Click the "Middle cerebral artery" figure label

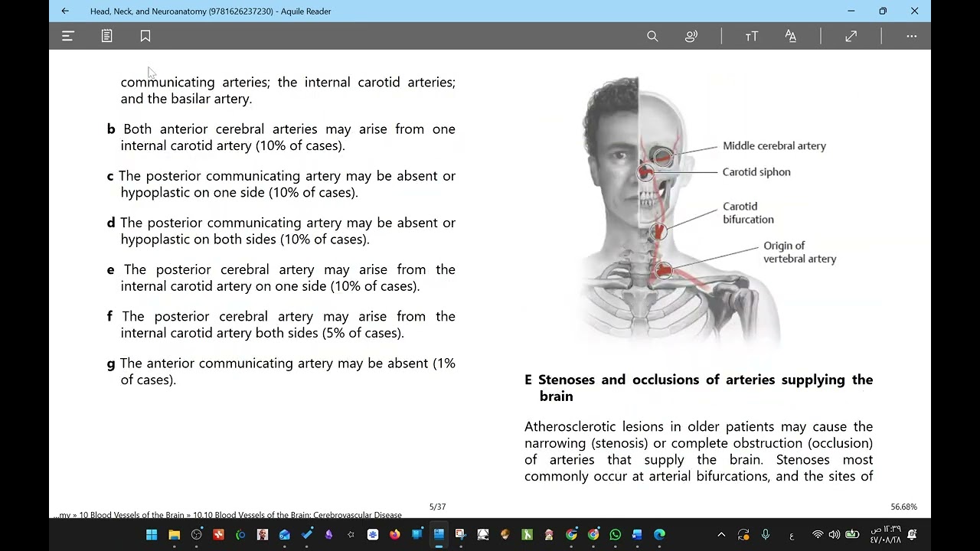[x=774, y=145]
